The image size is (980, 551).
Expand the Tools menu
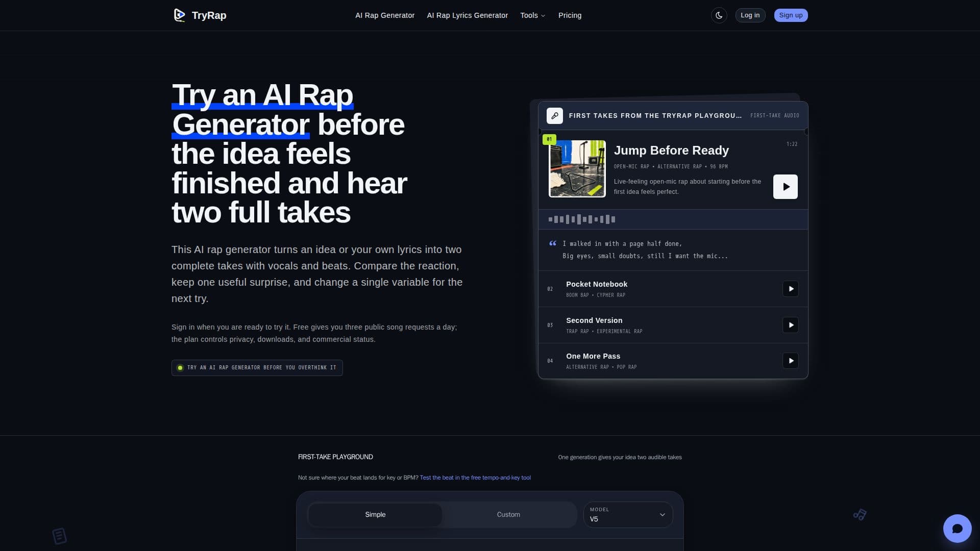coord(532,15)
